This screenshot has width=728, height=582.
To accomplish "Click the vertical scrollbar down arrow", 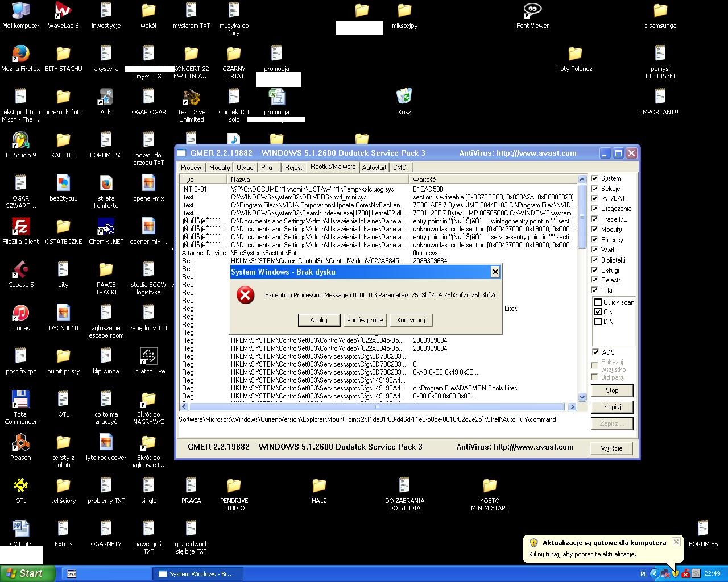I will [x=582, y=397].
